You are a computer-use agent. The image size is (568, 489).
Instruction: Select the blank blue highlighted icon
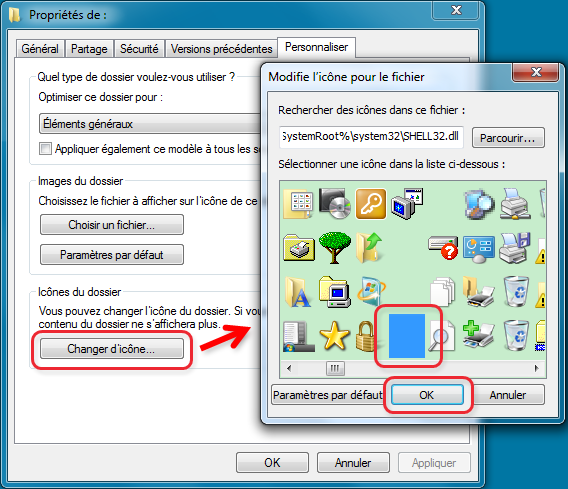coord(406,336)
